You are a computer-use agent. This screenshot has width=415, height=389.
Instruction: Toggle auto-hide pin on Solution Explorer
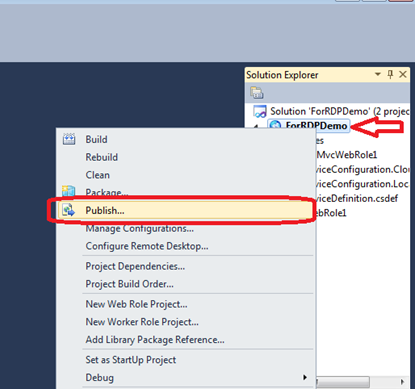pos(390,74)
